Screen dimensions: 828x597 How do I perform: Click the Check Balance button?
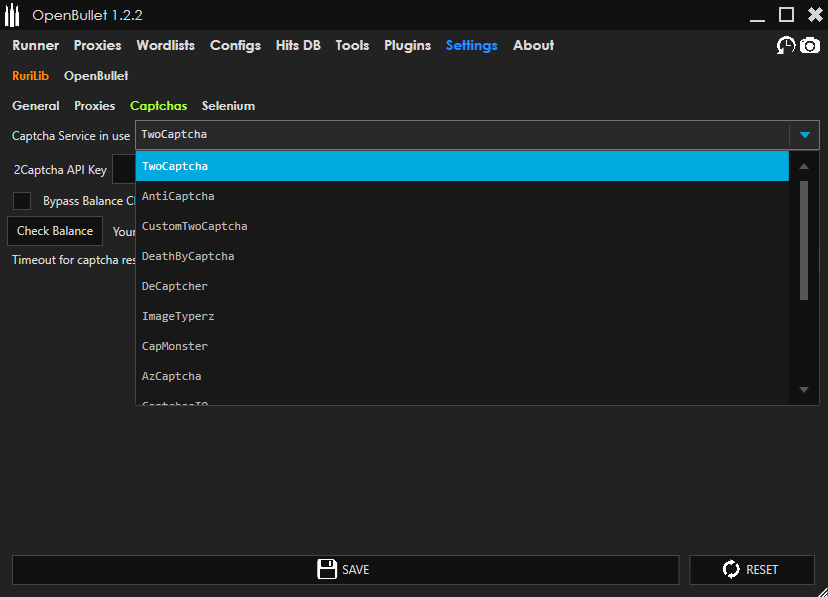[55, 231]
